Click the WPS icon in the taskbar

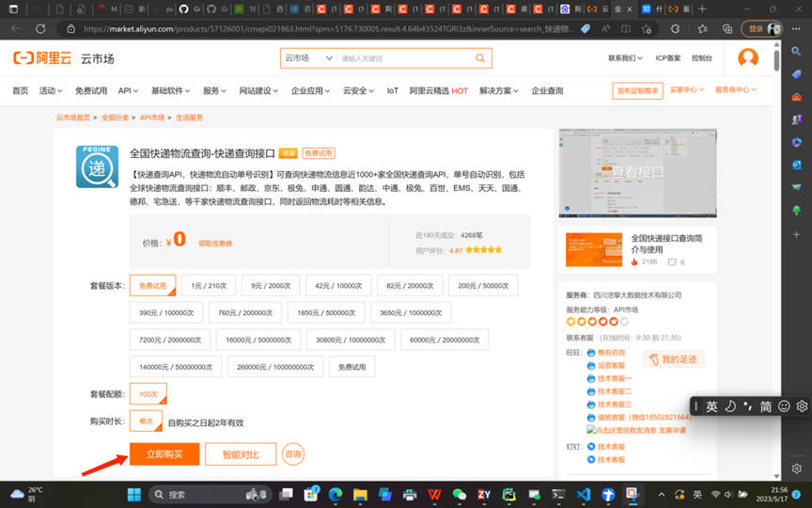point(434,495)
